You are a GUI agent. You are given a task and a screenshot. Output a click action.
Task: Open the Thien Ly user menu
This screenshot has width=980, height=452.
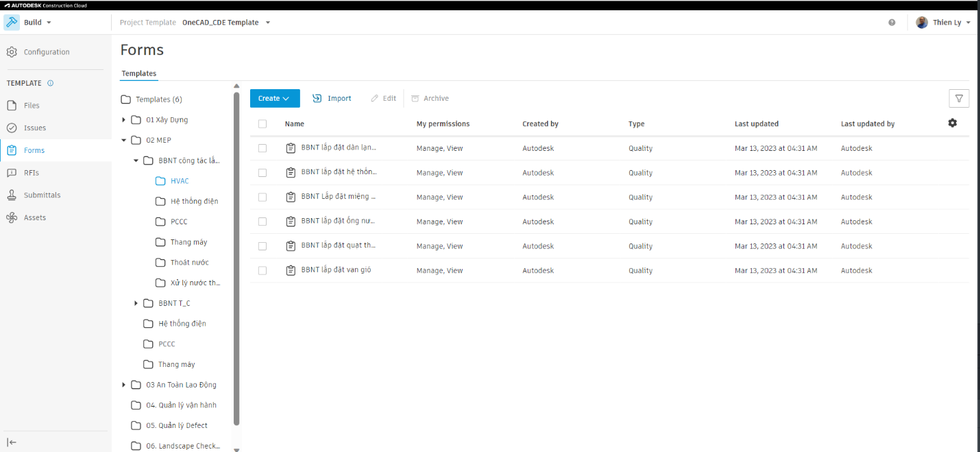944,23
